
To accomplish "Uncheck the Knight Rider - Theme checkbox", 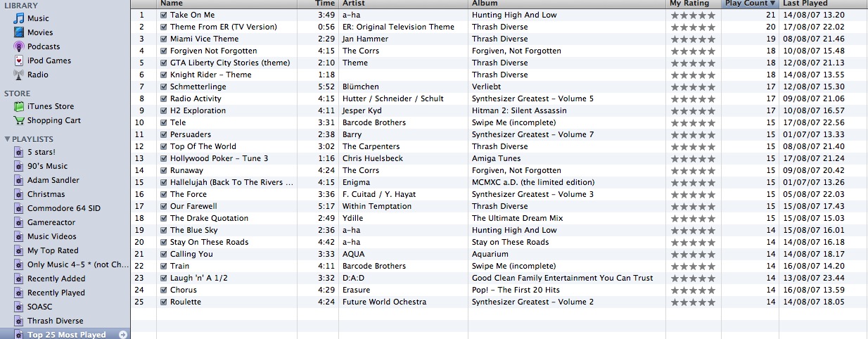I will click(163, 75).
